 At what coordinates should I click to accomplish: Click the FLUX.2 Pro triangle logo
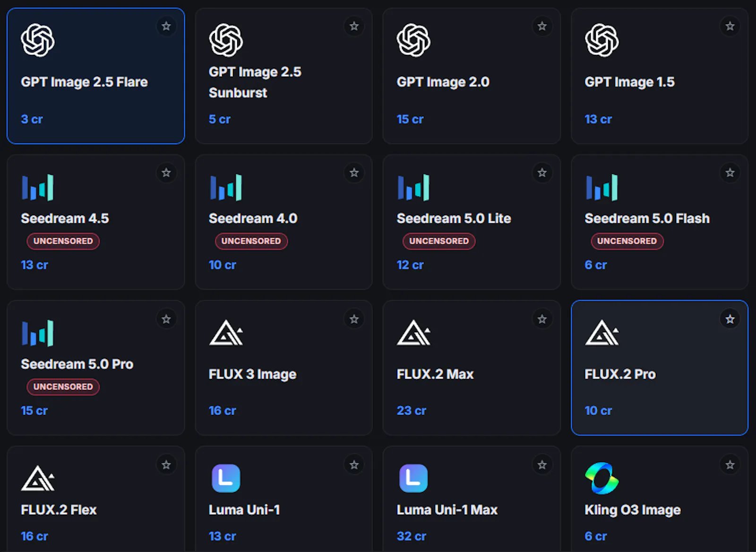601,333
